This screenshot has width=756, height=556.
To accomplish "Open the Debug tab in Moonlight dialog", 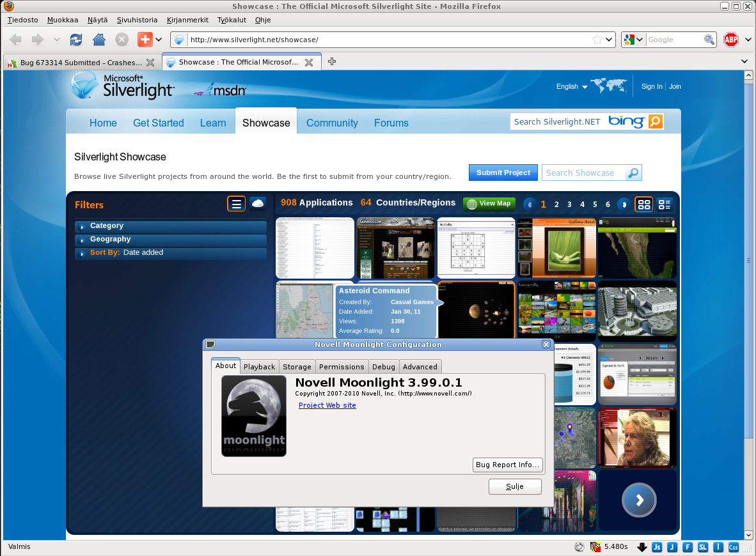I will 384,367.
